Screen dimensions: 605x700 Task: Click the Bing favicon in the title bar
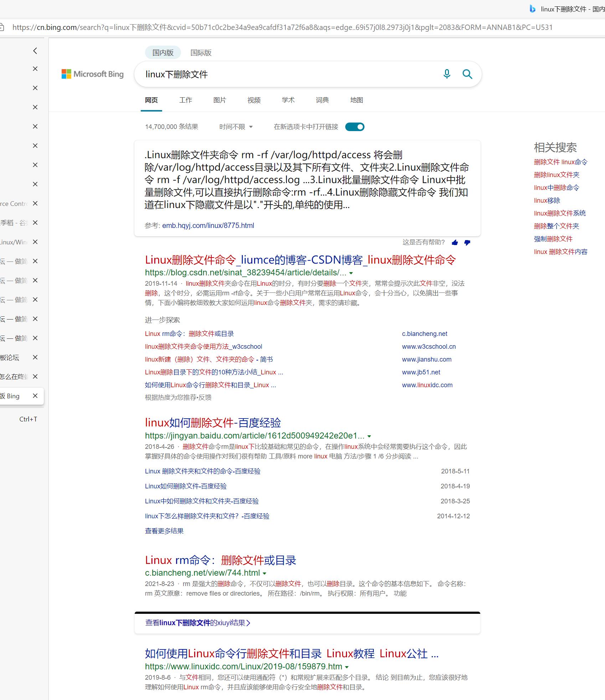tap(533, 9)
